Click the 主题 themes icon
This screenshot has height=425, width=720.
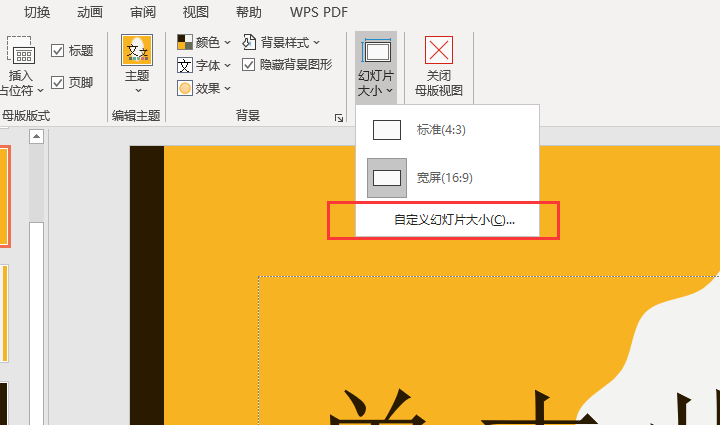tap(137, 50)
